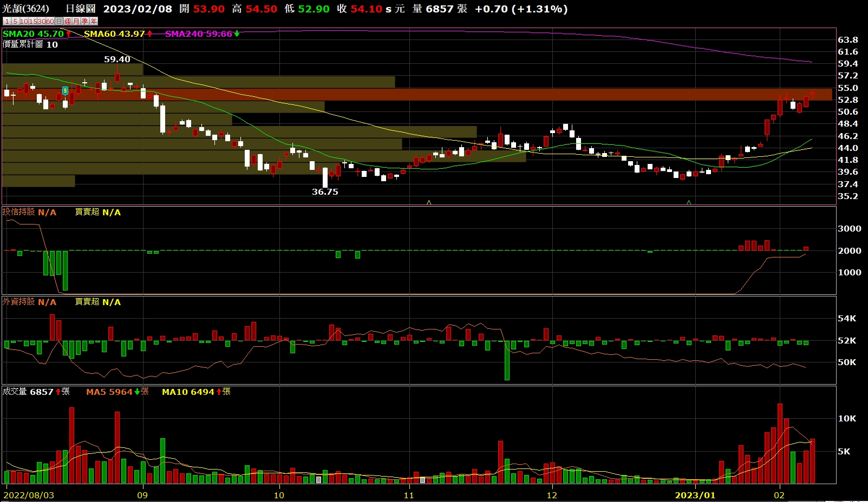Click the SMA60 43.97 indicator label
Viewport: 868px width, 502px height.
click(x=114, y=34)
